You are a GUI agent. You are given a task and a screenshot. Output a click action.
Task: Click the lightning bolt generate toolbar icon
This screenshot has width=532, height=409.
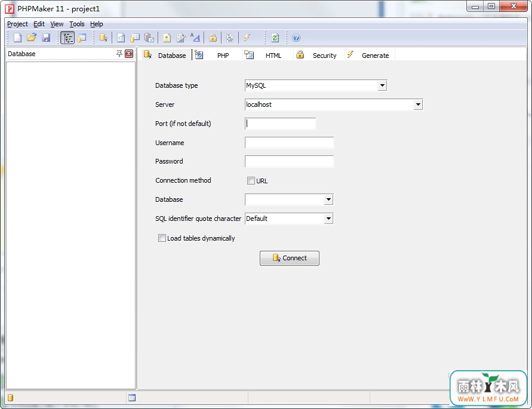click(247, 38)
